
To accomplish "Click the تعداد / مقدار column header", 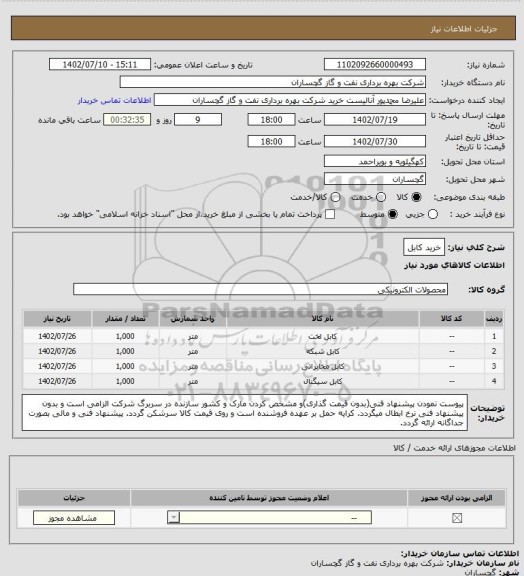I will 125,319.
